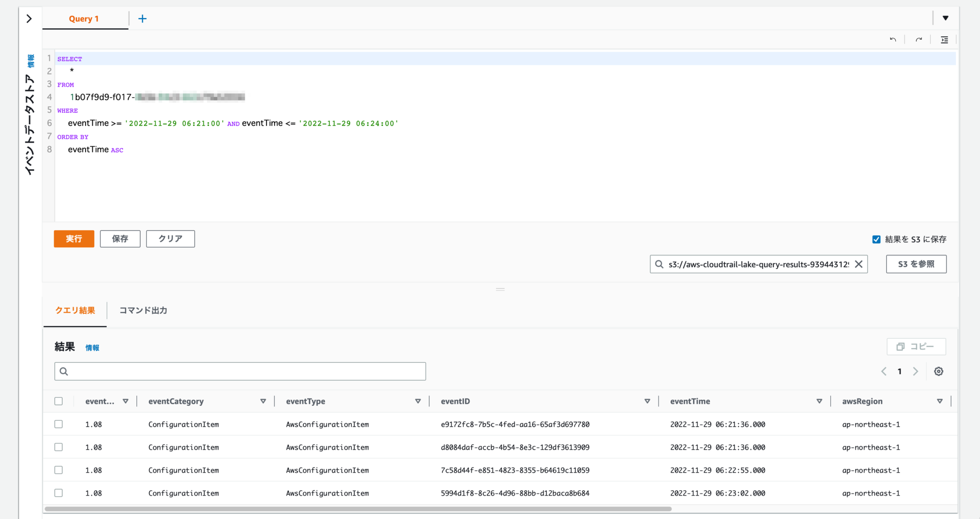Go to next results page with the right arrow

coord(915,371)
